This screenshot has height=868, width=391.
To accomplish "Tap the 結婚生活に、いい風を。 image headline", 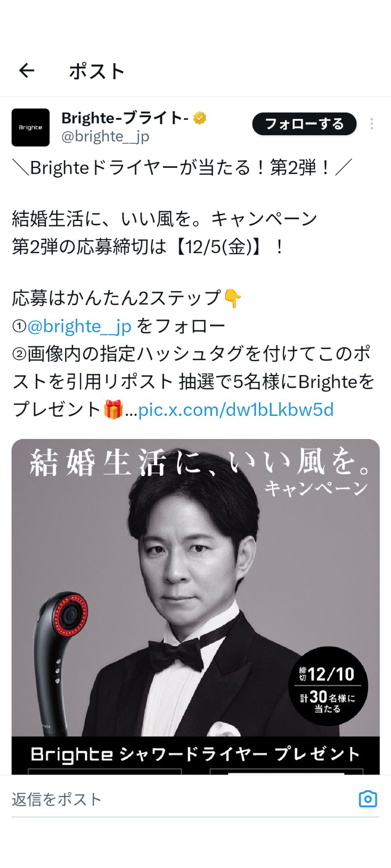I will click(200, 462).
